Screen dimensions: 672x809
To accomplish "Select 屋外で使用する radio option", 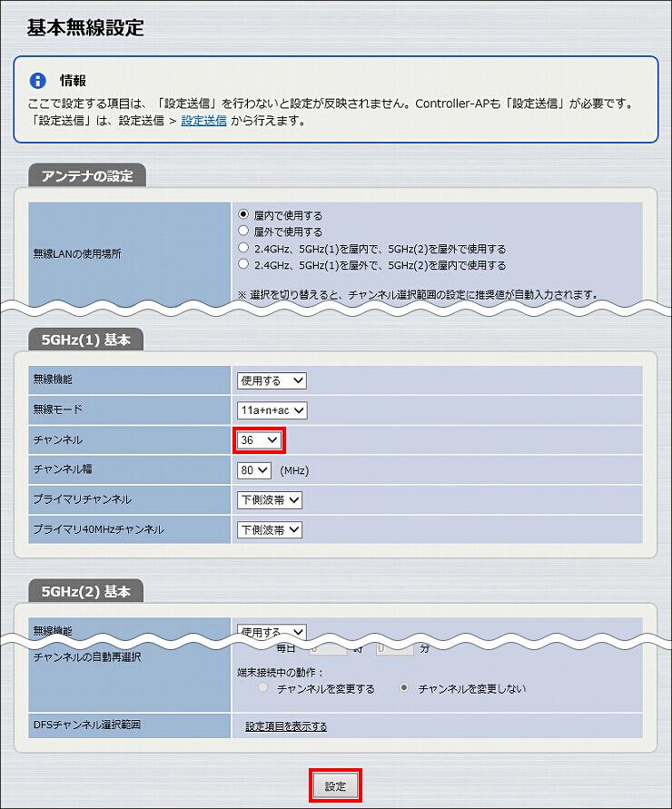I will pos(243,231).
